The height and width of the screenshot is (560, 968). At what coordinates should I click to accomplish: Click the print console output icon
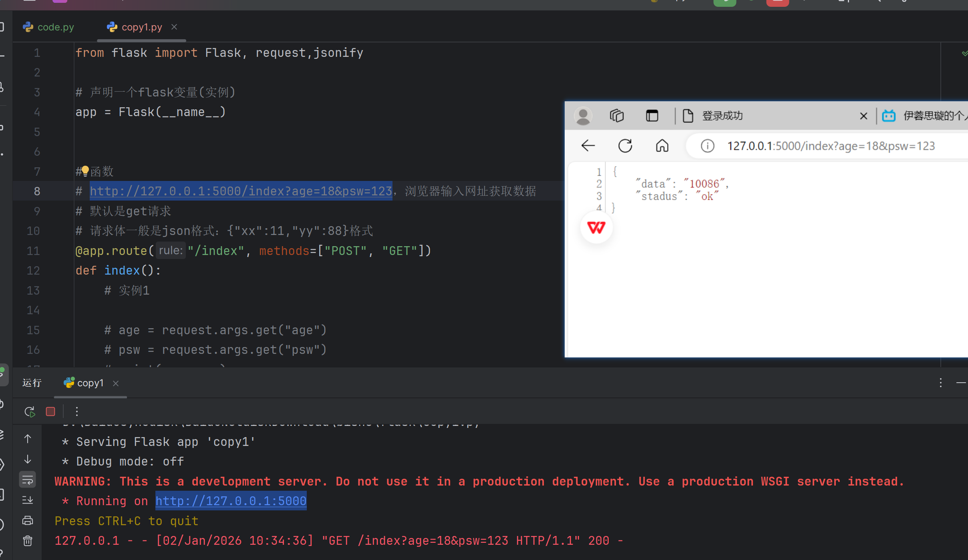pyautogui.click(x=28, y=520)
